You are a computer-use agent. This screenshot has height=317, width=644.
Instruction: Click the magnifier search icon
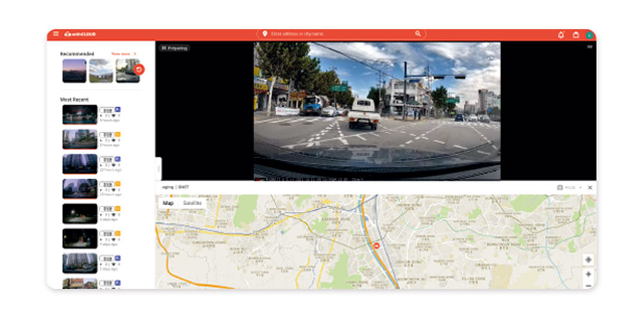(418, 33)
